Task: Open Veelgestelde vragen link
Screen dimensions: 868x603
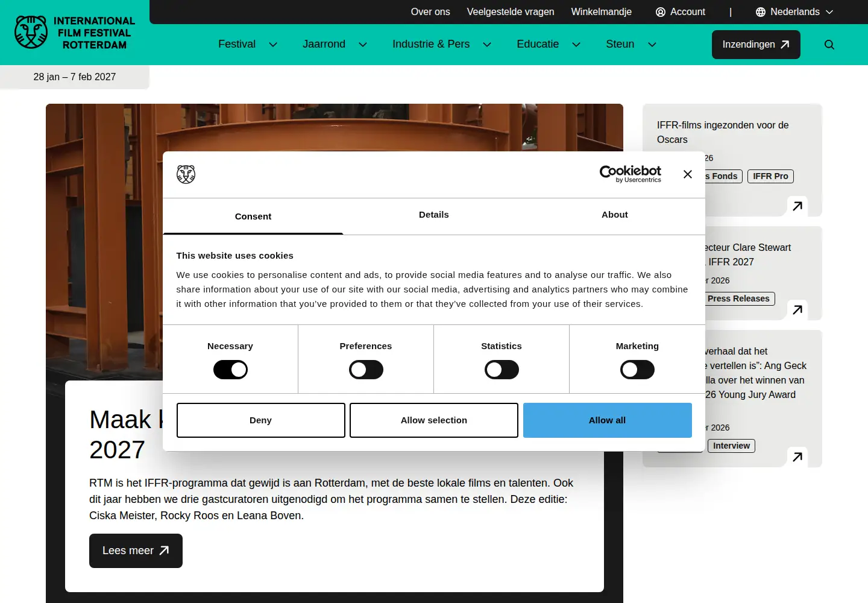Action: pyautogui.click(x=511, y=12)
